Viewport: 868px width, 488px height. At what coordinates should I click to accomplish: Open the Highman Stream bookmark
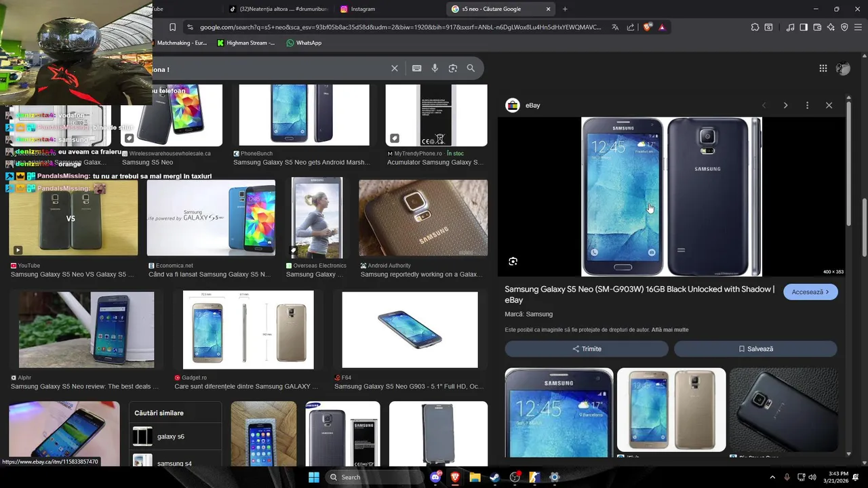246,43
